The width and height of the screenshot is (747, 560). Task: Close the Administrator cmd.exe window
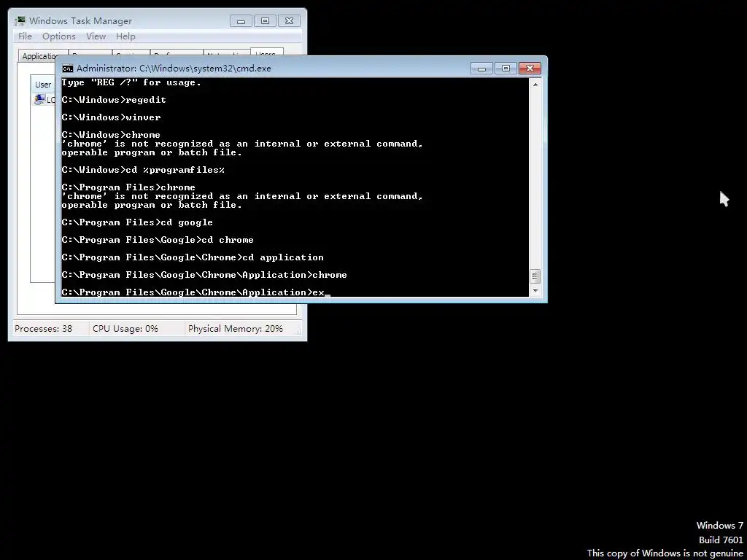pos(530,69)
